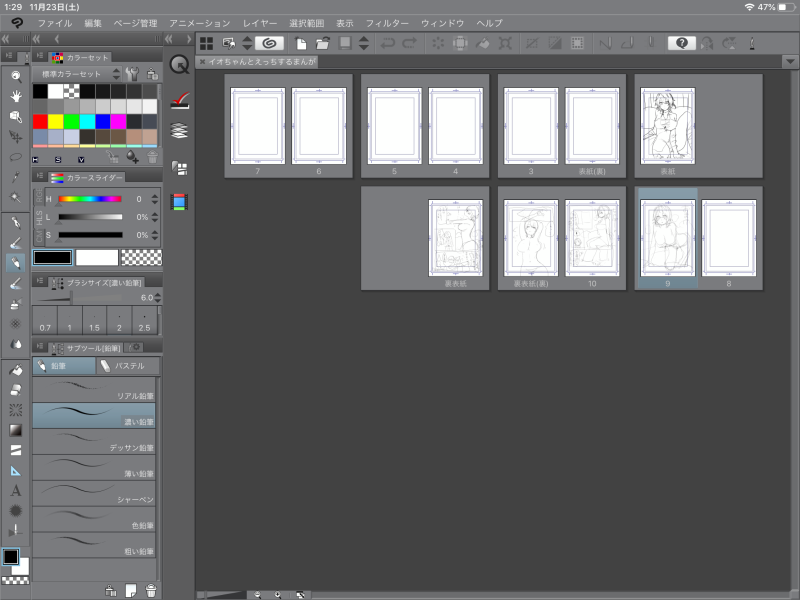Image resolution: width=800 pixels, height=600 pixels.
Task: Switch to the パステル sub tool tab
Action: (x=124, y=366)
